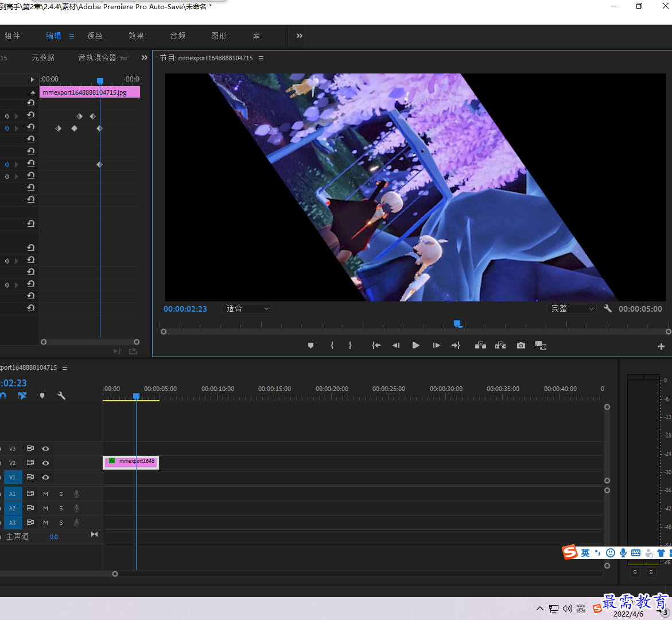672x620 pixels.
Task: Solo audio track A1
Action: (x=61, y=494)
